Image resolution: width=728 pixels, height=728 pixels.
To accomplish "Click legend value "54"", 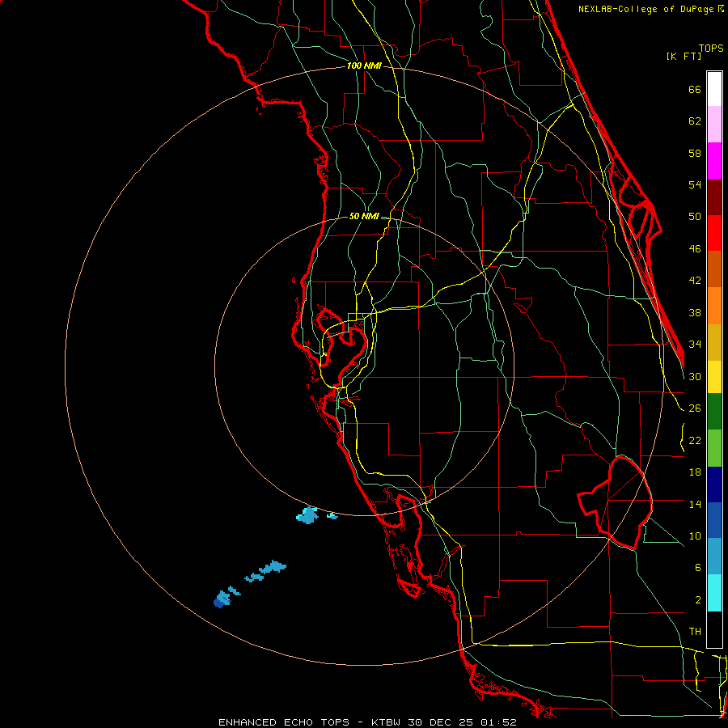I will coord(695,184).
